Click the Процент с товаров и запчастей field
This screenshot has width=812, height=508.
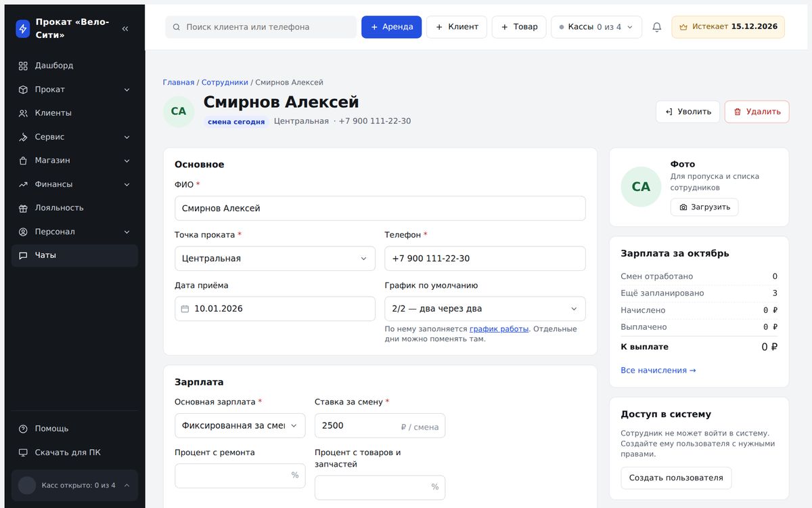(380, 487)
